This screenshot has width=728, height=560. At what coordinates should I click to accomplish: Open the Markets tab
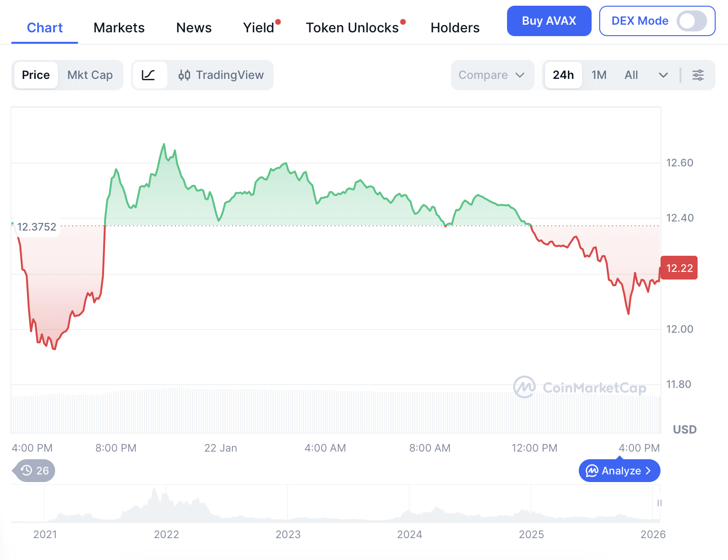click(119, 28)
